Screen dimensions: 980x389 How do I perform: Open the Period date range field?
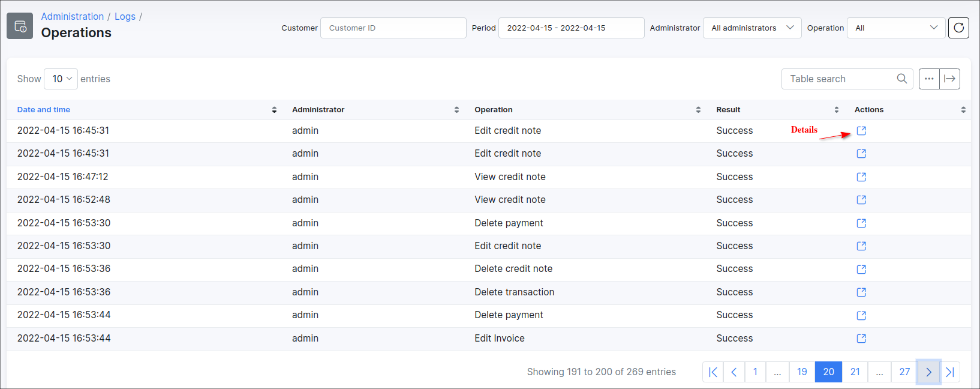pos(571,28)
